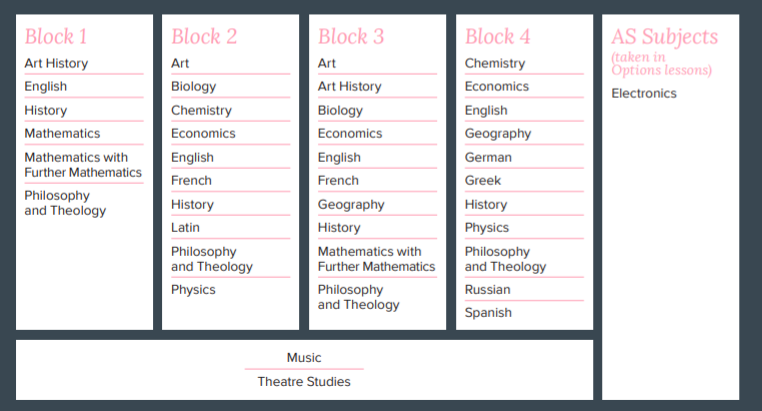This screenshot has height=411, width=762.
Task: Choose Mathematics with Further Mathematics in Block 1
Action: pos(83,165)
